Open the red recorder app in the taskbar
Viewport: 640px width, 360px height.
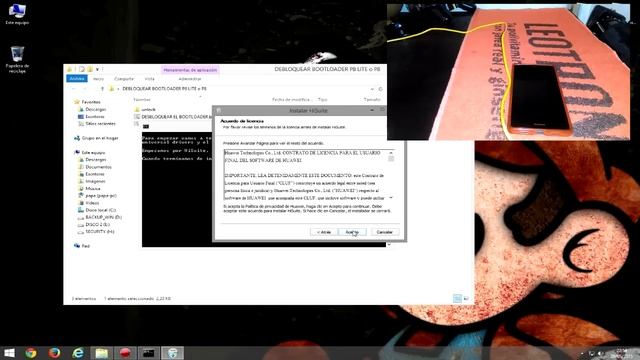point(125,353)
